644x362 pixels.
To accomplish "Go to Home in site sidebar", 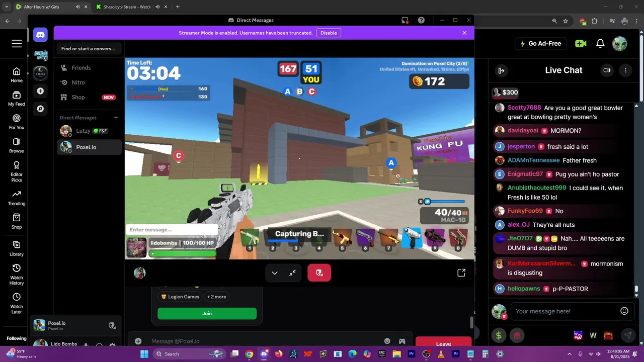I will 17,75.
